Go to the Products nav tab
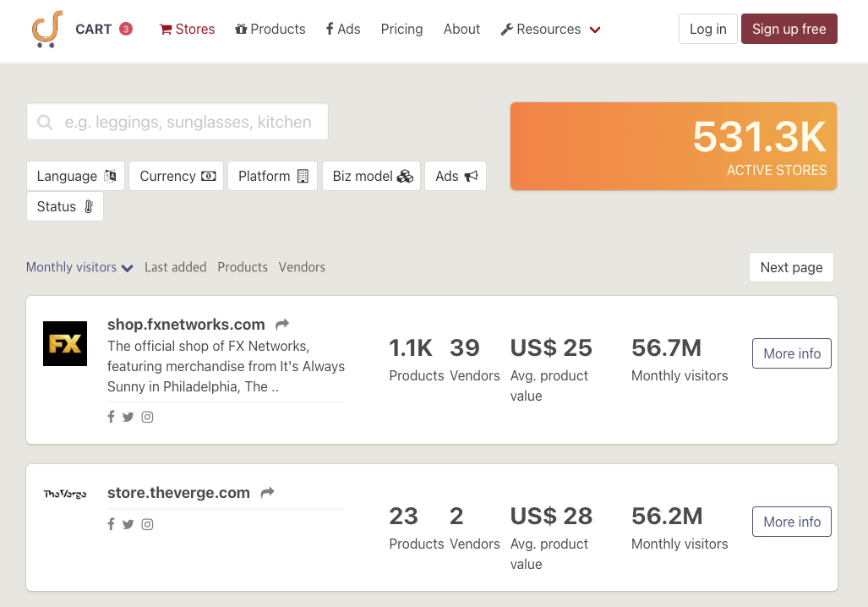868x607 pixels. pos(270,29)
